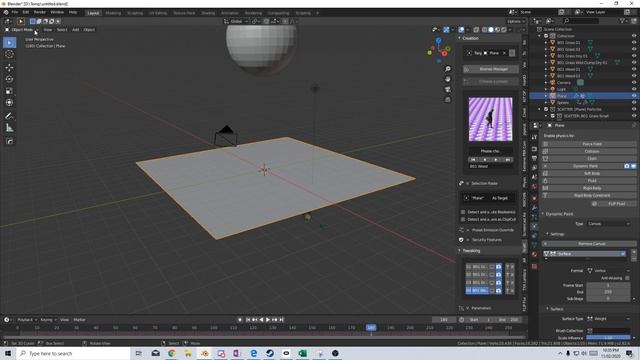Select the Transform tool

point(9,102)
